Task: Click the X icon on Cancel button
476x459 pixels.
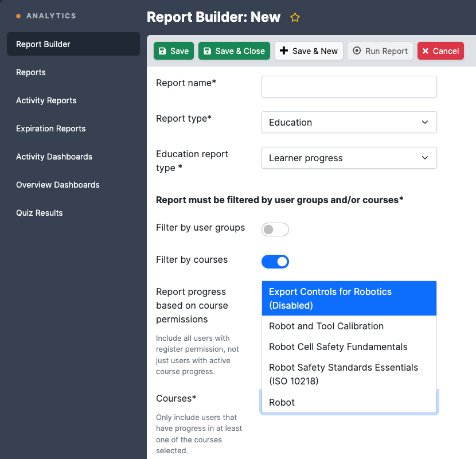Action: pyautogui.click(x=426, y=51)
